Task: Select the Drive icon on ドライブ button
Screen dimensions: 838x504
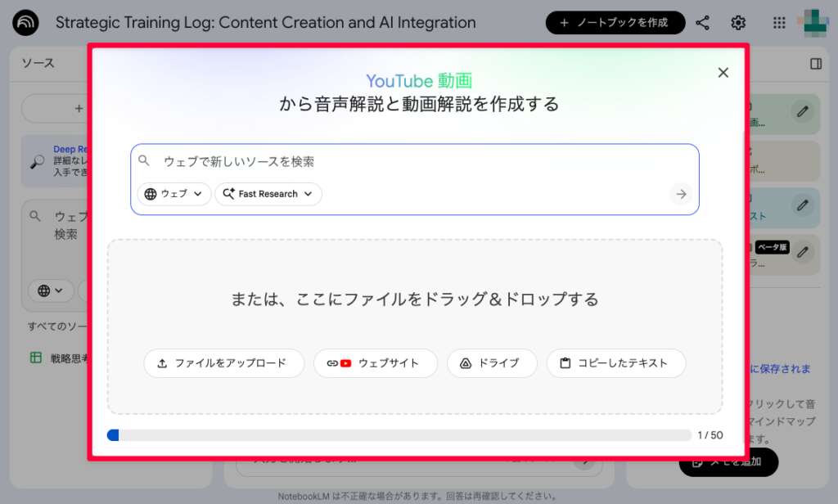Action: pyautogui.click(x=465, y=363)
